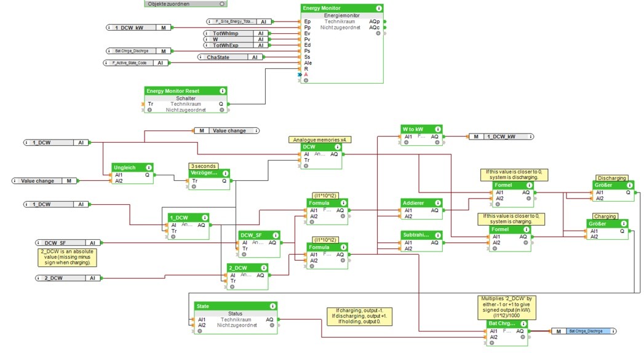Click info icon on Ungleich block

(x=149, y=167)
